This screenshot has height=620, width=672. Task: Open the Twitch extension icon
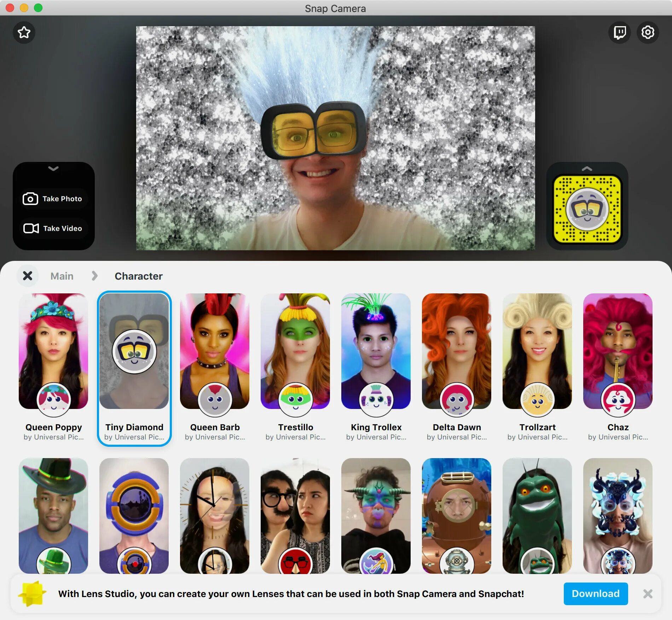tap(620, 33)
